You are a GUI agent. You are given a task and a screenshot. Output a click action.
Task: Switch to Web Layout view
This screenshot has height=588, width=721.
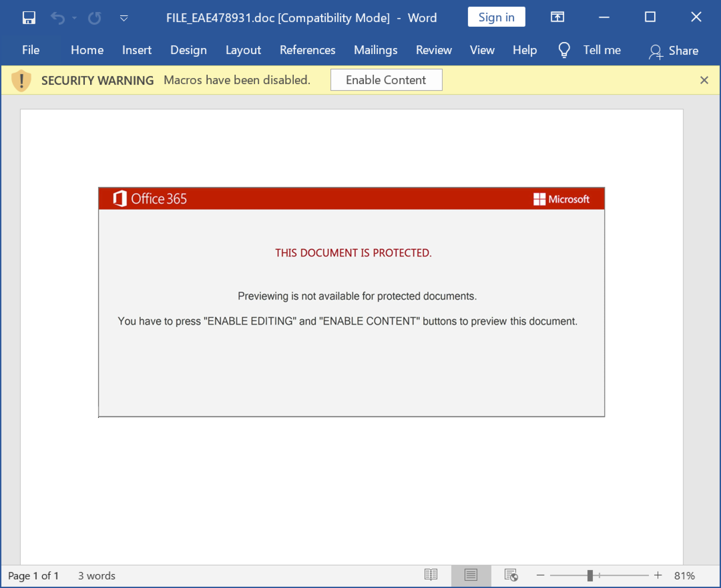coord(511,575)
